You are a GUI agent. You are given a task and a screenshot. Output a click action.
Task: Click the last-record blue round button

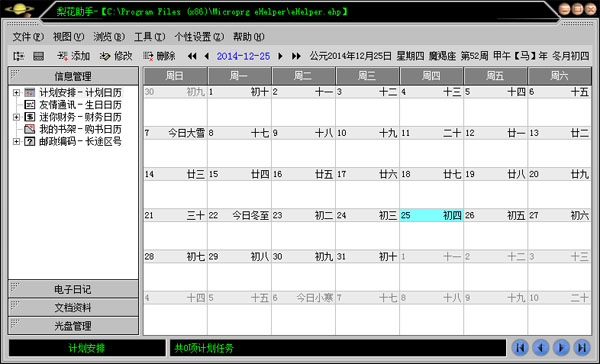(582, 348)
